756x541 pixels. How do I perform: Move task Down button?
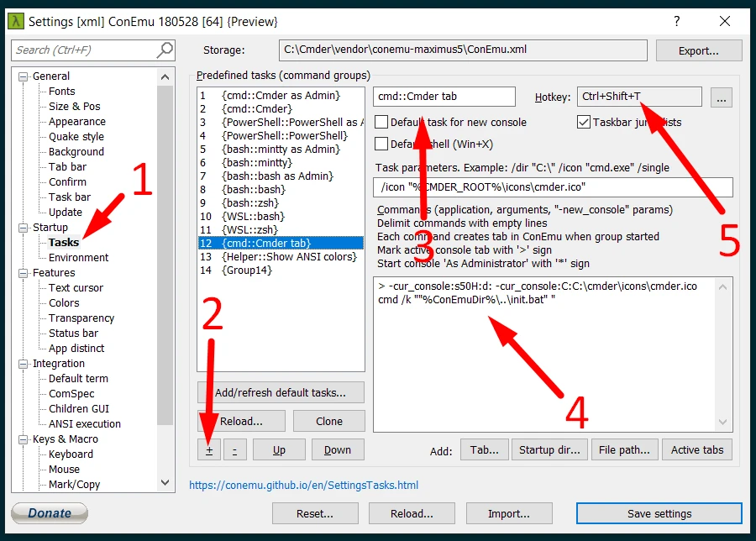point(338,450)
